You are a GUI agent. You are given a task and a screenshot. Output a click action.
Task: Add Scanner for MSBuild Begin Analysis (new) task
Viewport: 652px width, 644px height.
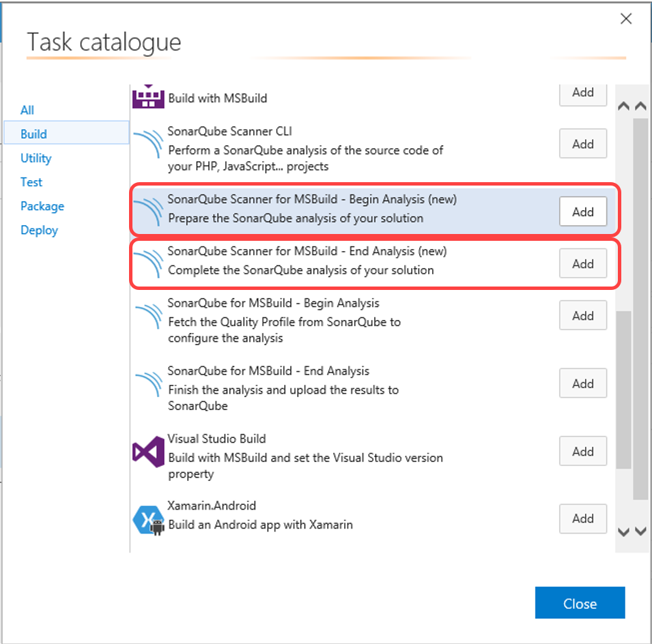583,211
